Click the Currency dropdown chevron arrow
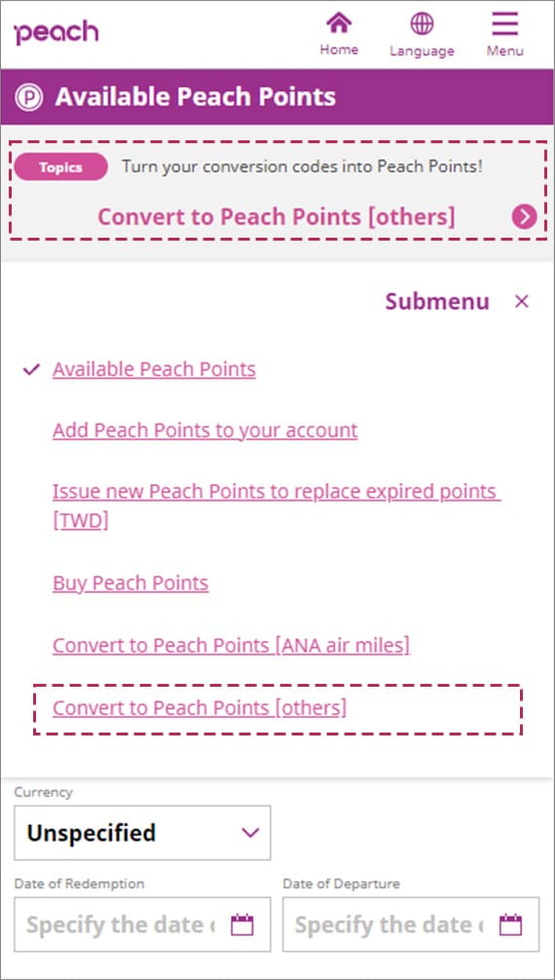This screenshot has height=980, width=555. point(250,833)
